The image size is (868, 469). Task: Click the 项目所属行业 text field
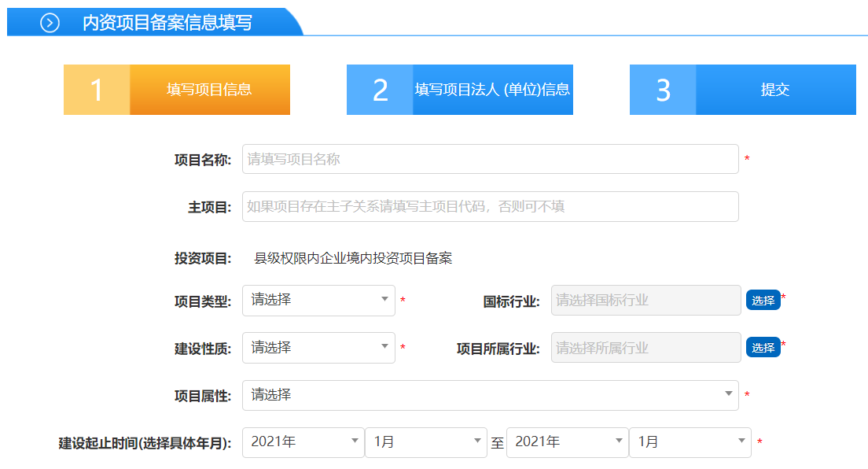tap(645, 347)
